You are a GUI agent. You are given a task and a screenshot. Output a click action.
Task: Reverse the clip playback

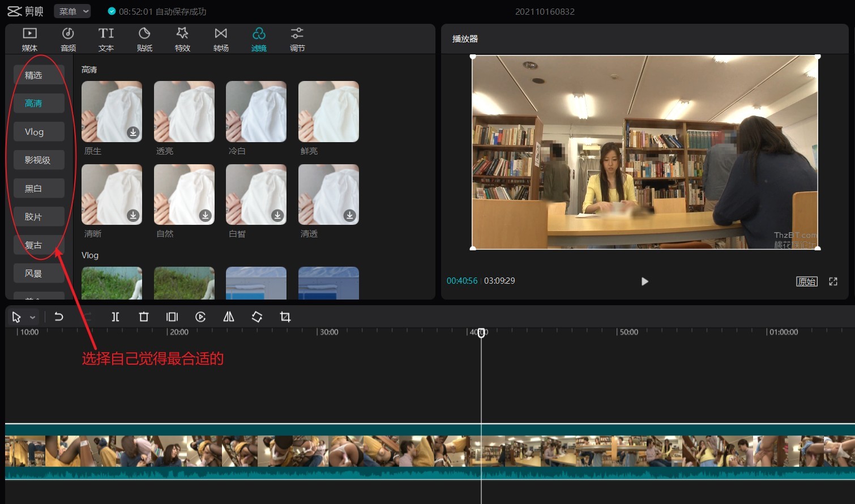tap(200, 317)
